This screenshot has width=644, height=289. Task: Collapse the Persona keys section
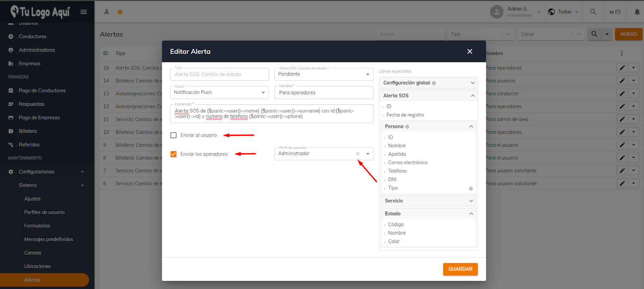click(x=428, y=127)
